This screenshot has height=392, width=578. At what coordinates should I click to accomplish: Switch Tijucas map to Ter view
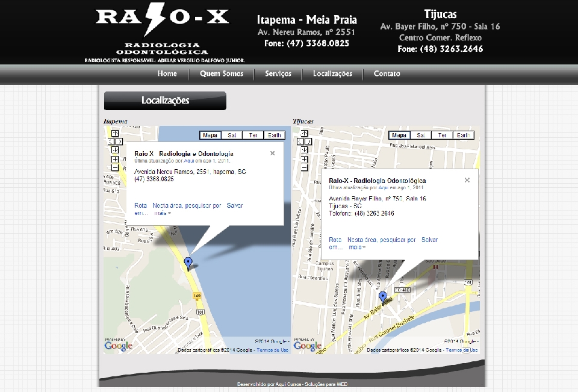pyautogui.click(x=443, y=135)
